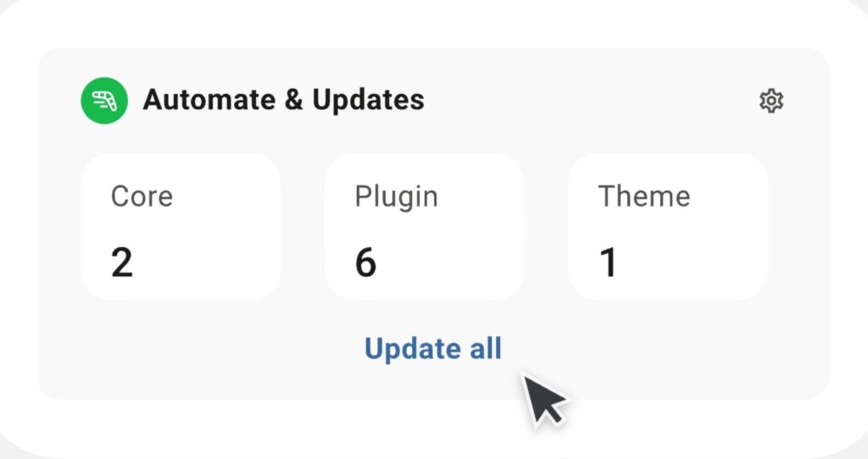
Task: Select the Theme label text
Action: click(x=644, y=196)
